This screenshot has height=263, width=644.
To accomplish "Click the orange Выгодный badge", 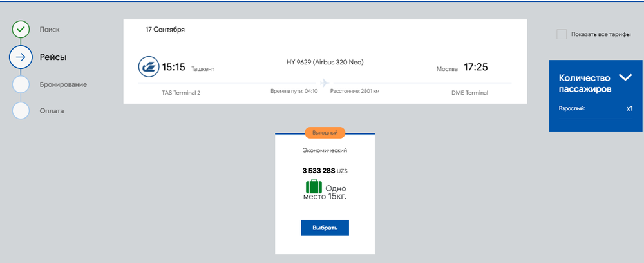I will (x=325, y=132).
